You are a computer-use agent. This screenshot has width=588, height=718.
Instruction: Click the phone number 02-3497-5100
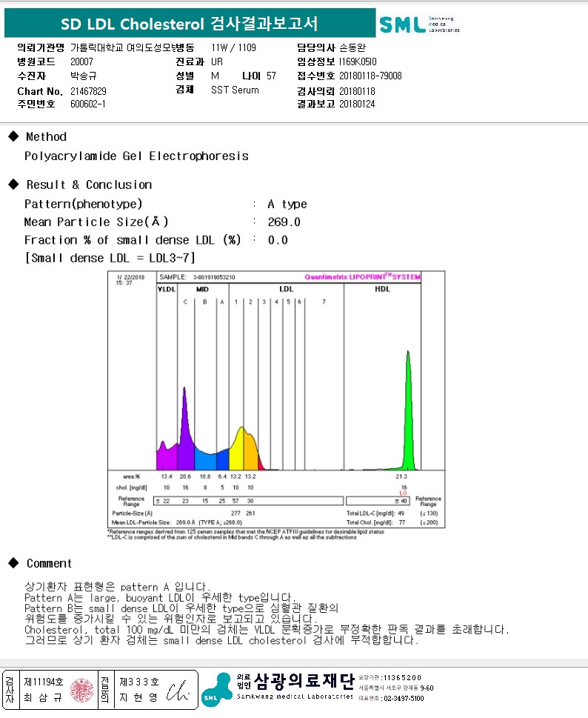404,698
